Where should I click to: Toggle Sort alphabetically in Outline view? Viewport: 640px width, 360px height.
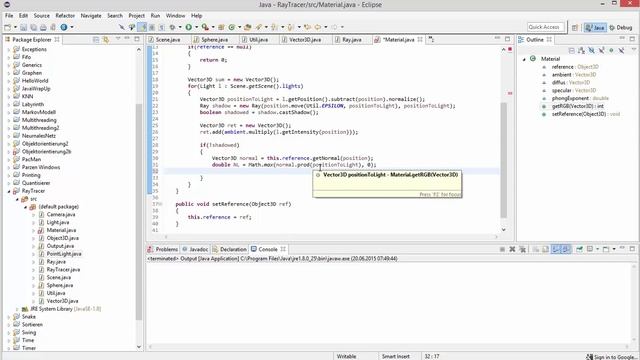click(x=582, y=50)
